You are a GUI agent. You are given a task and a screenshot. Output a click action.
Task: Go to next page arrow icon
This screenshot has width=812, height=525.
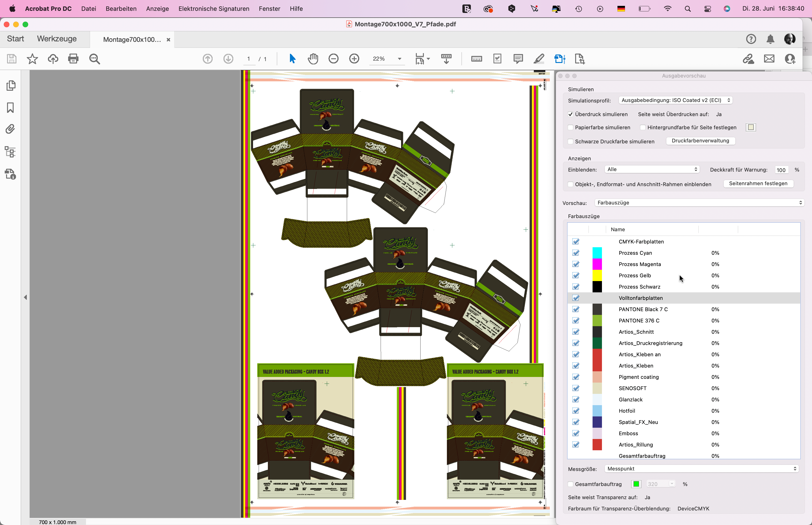(228, 59)
